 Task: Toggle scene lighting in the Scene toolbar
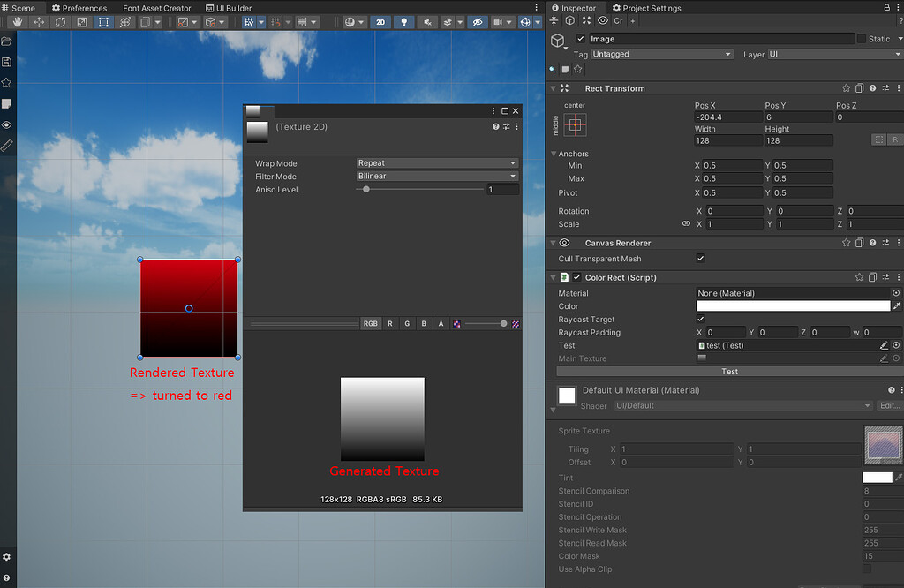coord(403,22)
